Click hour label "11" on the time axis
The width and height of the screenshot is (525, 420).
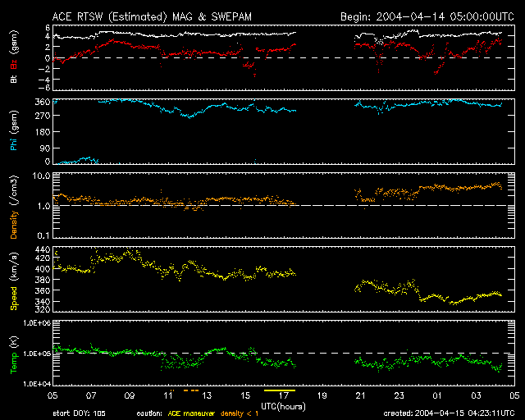click(168, 395)
